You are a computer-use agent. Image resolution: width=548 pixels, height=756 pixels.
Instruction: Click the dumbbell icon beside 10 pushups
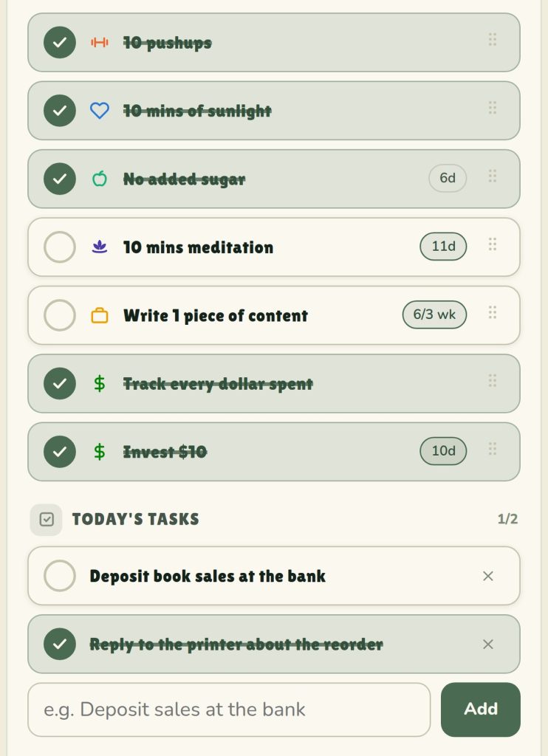tap(100, 42)
